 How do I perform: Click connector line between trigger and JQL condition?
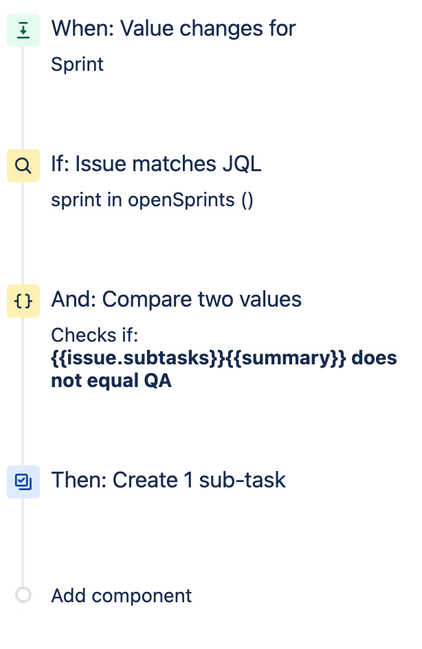coord(23,98)
